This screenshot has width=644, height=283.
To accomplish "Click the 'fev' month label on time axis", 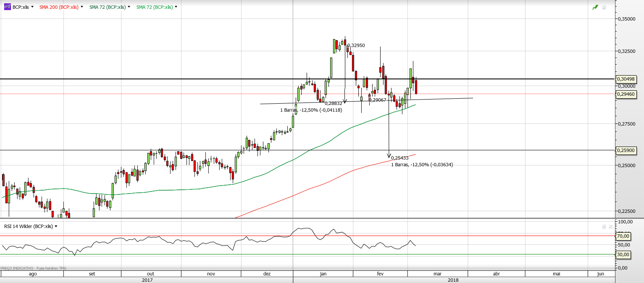I will [380, 274].
